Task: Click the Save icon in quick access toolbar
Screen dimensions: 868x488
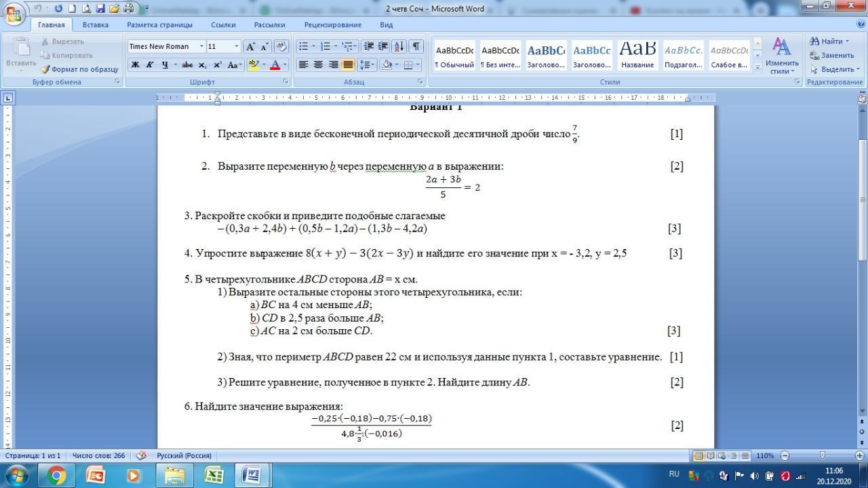Action: [x=100, y=9]
